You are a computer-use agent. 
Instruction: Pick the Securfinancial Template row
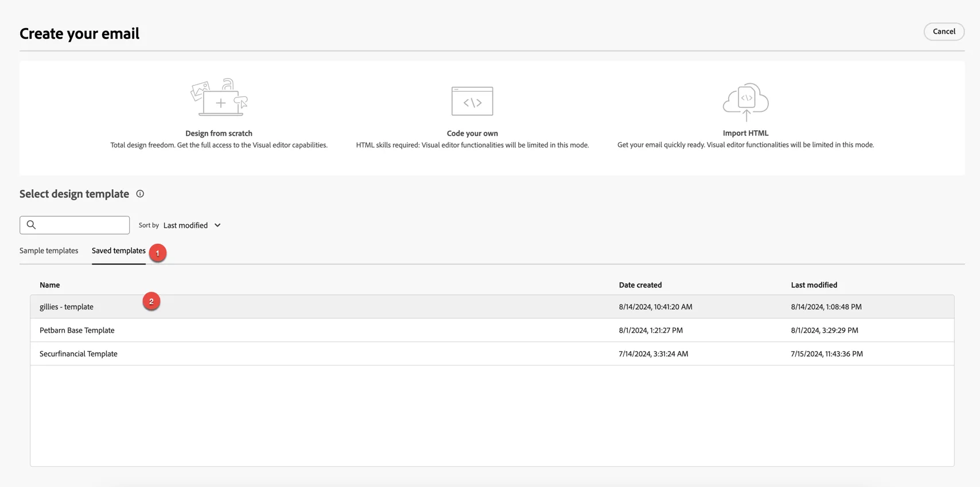pos(492,354)
